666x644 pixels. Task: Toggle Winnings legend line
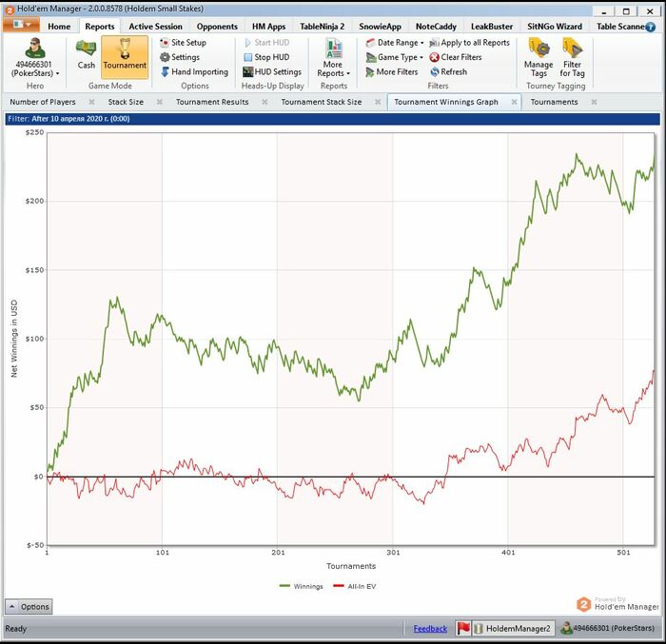point(302,586)
